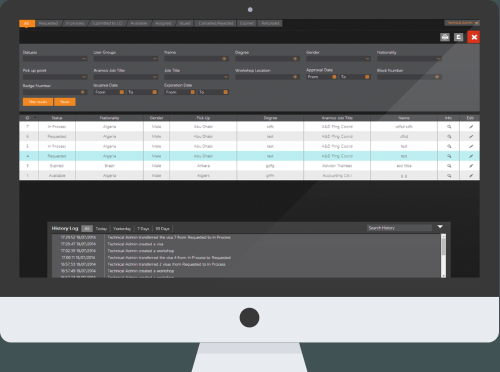Focus the Search History field

tap(399, 228)
